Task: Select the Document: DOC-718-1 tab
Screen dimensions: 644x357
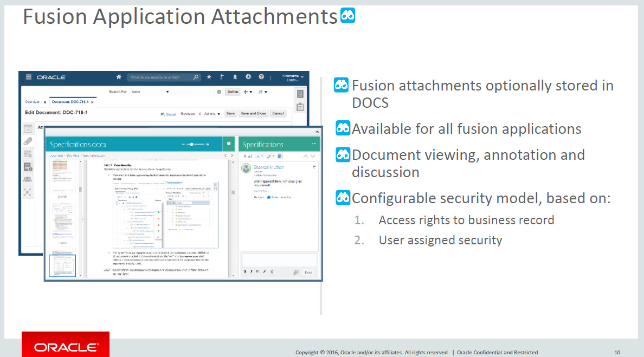Action: coord(70,102)
